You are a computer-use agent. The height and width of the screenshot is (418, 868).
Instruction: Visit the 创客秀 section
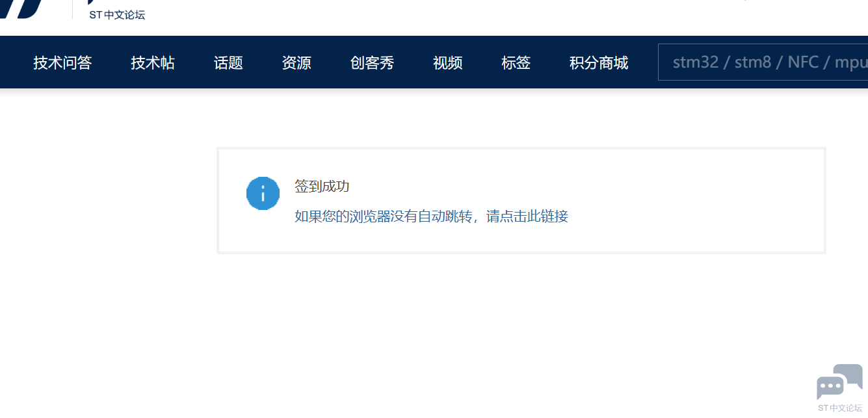pos(372,62)
